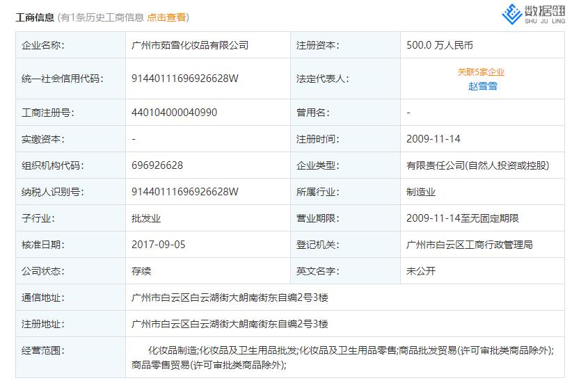This screenshot has height=392, width=581.
Task: Select approval date 2017-09-05
Action: 158,245
